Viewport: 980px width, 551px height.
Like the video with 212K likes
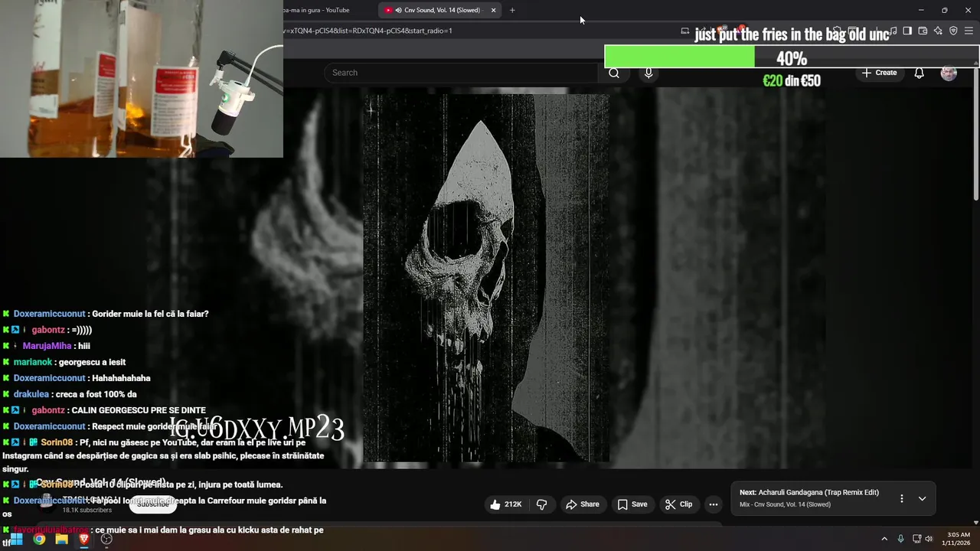pos(505,504)
